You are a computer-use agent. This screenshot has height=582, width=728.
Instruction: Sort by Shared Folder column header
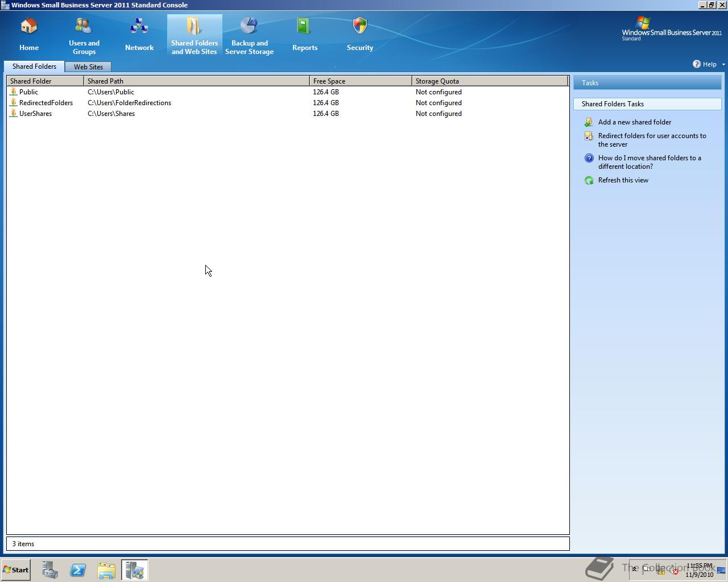(45, 81)
